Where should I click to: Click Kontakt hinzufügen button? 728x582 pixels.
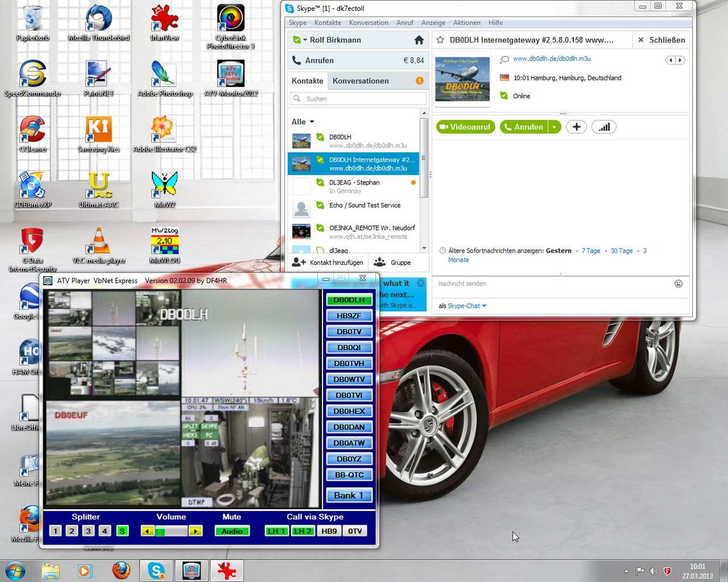(x=328, y=263)
